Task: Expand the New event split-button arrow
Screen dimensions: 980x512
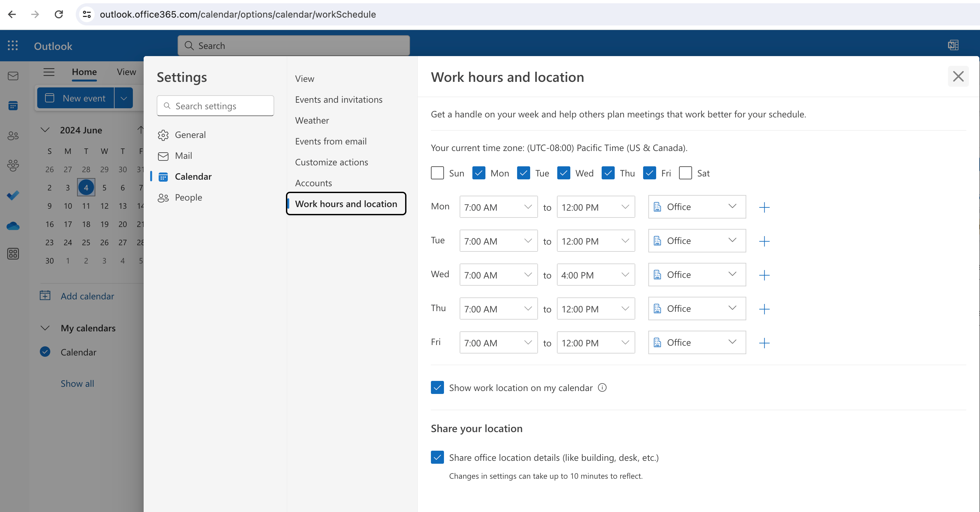Action: coord(124,98)
